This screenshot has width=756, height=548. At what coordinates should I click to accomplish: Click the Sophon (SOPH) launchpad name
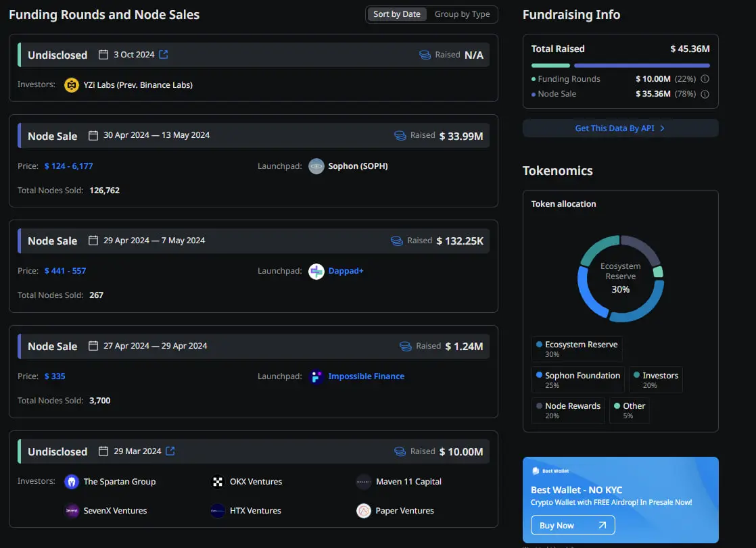(x=358, y=166)
